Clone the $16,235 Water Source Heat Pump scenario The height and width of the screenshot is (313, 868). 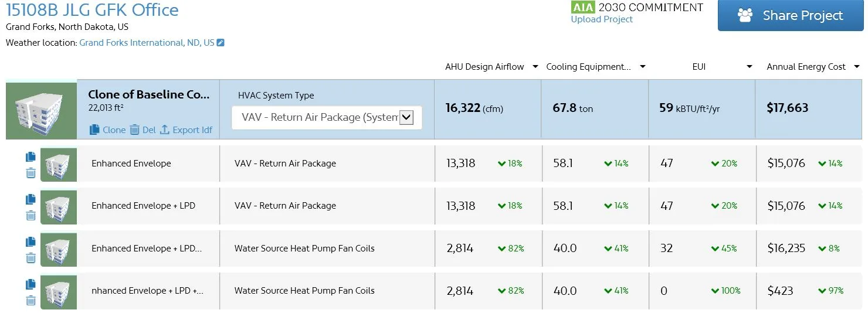(30, 241)
